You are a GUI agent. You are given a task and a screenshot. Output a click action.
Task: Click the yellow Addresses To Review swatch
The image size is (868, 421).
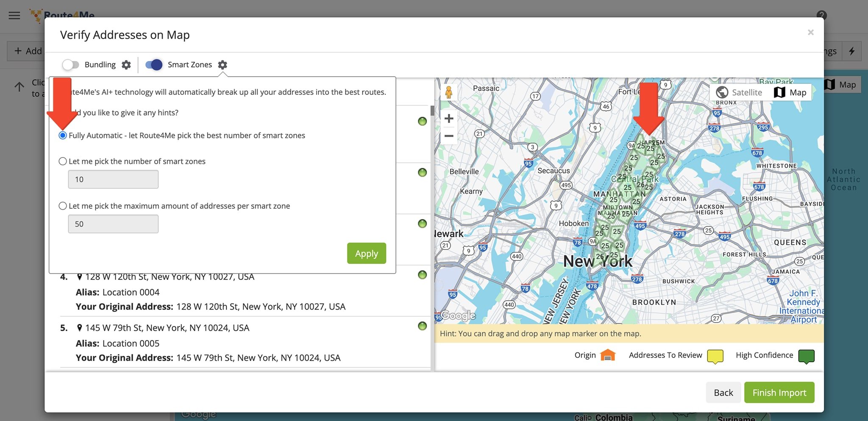click(x=715, y=357)
